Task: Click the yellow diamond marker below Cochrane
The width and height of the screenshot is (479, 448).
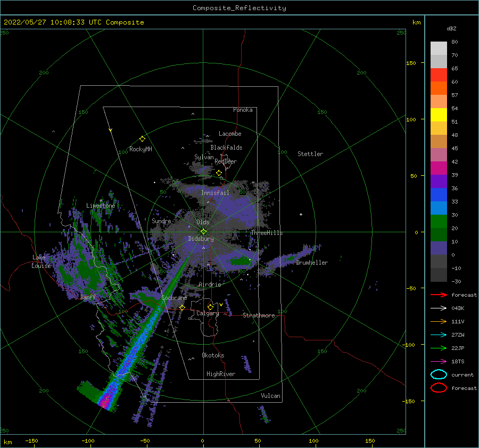Action: pos(182,307)
